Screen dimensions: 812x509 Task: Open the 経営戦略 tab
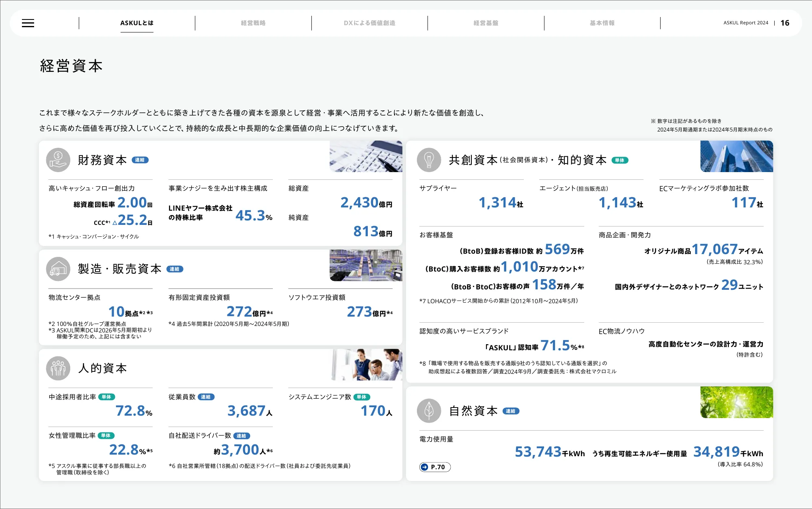click(253, 23)
